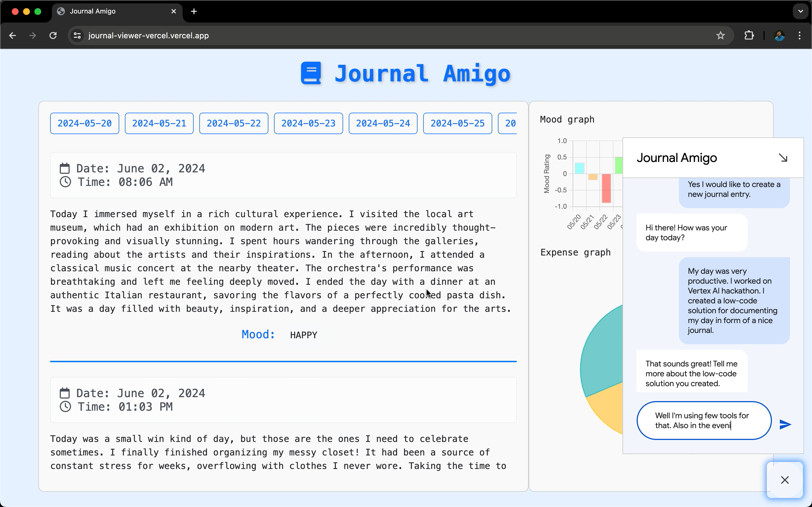812x507 pixels.
Task: Click the address bar URL
Action: (x=148, y=35)
